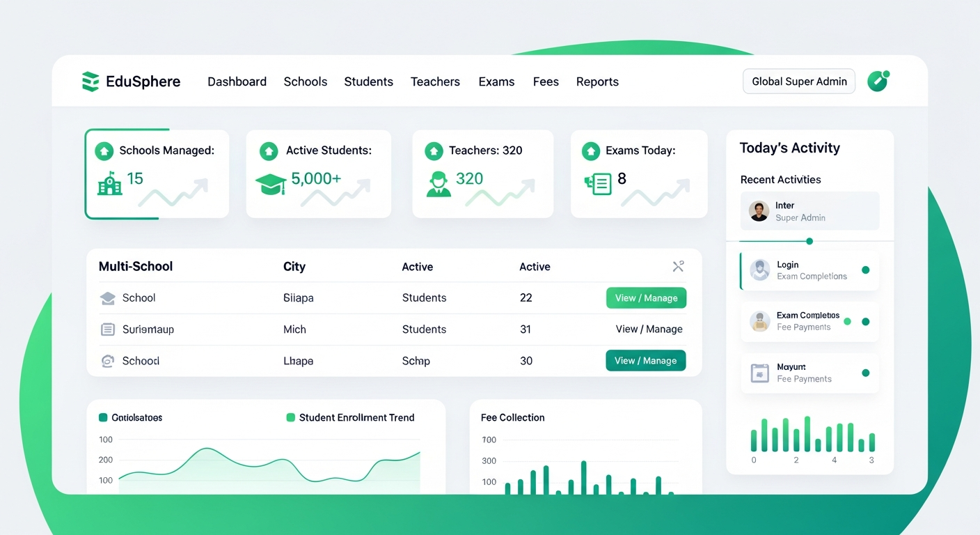Toggle the Gotiolsatoes legend marker

coord(103,418)
